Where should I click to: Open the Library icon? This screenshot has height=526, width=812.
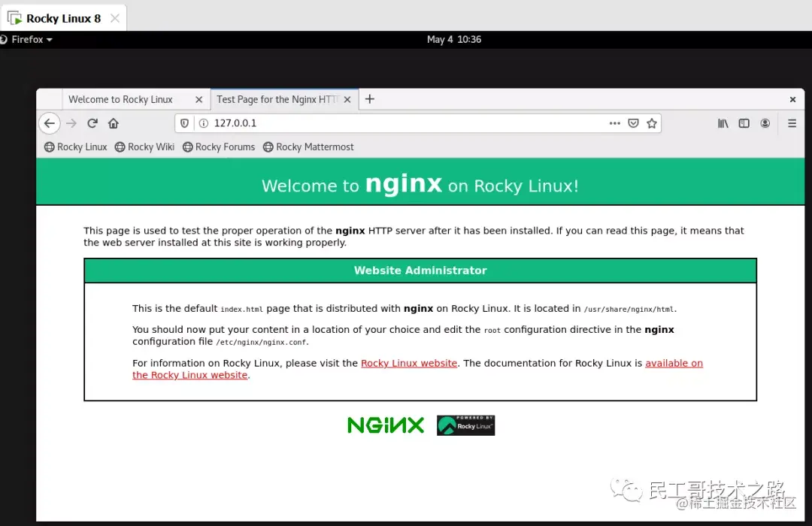(723, 123)
